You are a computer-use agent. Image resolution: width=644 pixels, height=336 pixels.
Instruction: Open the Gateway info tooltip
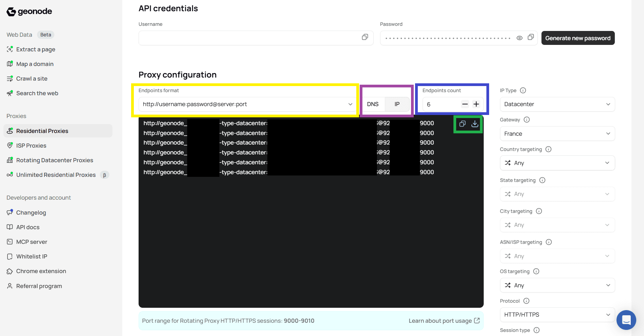[527, 120]
